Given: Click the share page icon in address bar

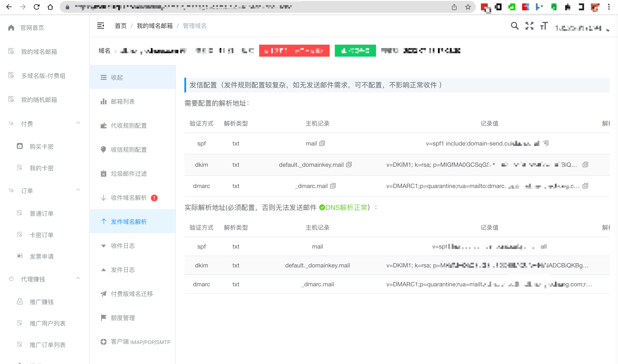Looking at the screenshot, I should pos(454,7).
